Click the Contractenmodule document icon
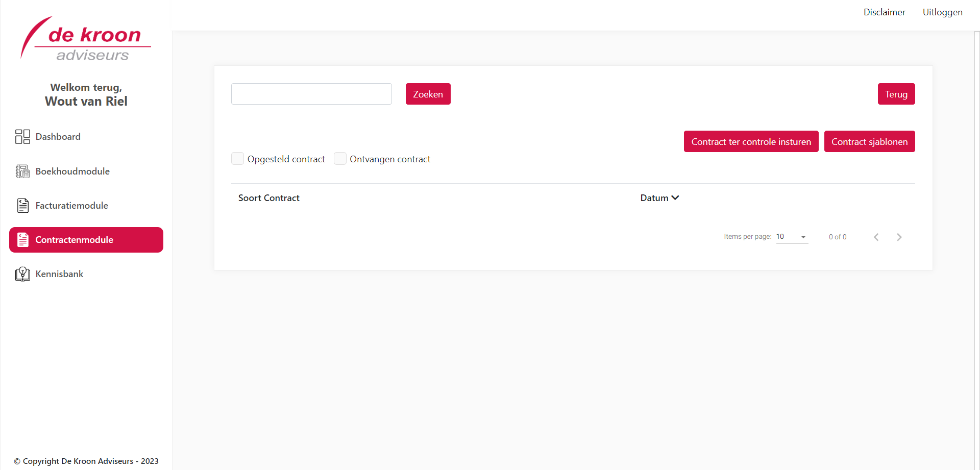This screenshot has width=980, height=470. click(x=22, y=240)
